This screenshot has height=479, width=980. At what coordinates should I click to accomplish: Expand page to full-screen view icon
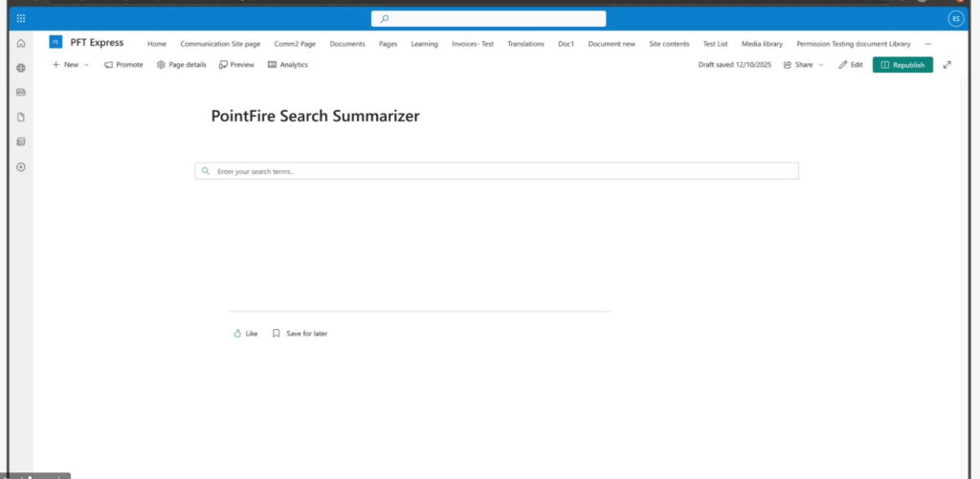point(947,65)
